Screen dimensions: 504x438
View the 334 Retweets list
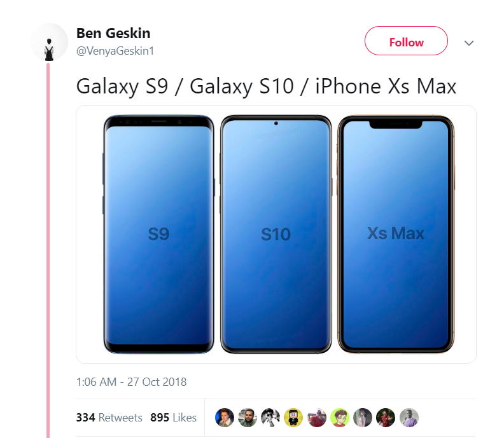[109, 418]
